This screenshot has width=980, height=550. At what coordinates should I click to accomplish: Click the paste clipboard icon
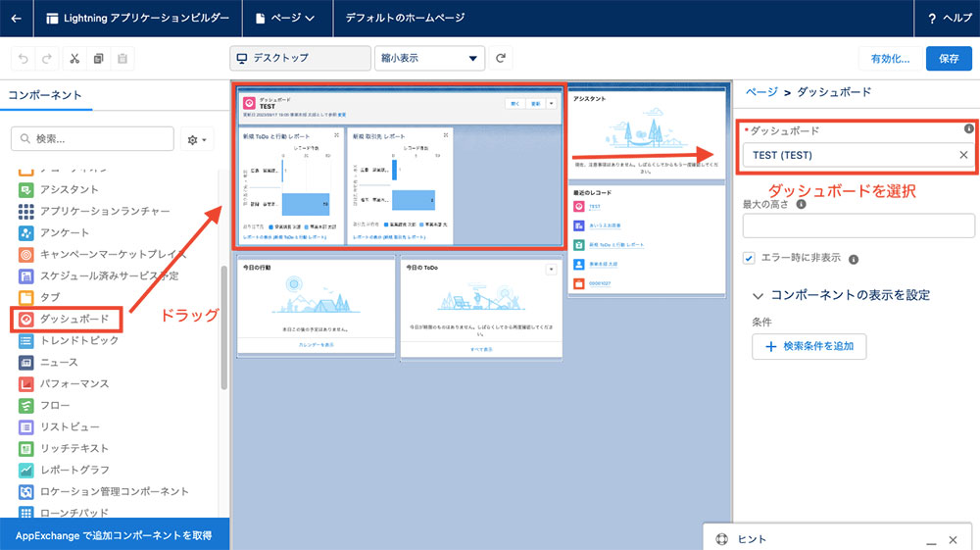coord(122,59)
